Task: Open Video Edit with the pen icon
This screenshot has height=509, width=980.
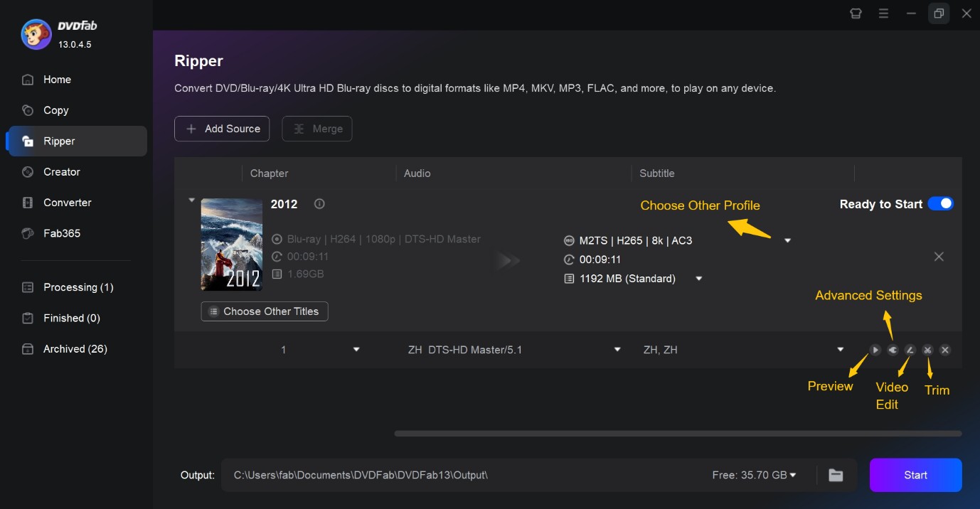Action: [910, 349]
